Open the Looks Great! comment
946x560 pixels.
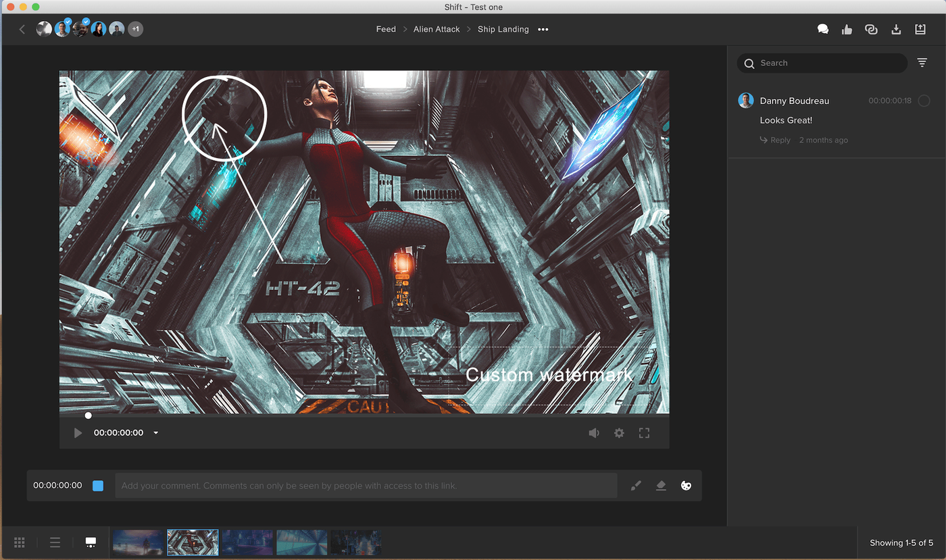(x=786, y=120)
